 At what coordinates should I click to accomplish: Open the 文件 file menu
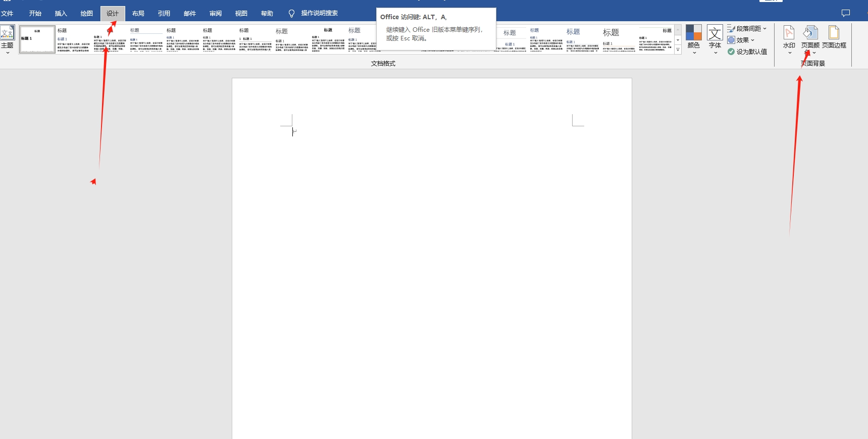(7, 14)
